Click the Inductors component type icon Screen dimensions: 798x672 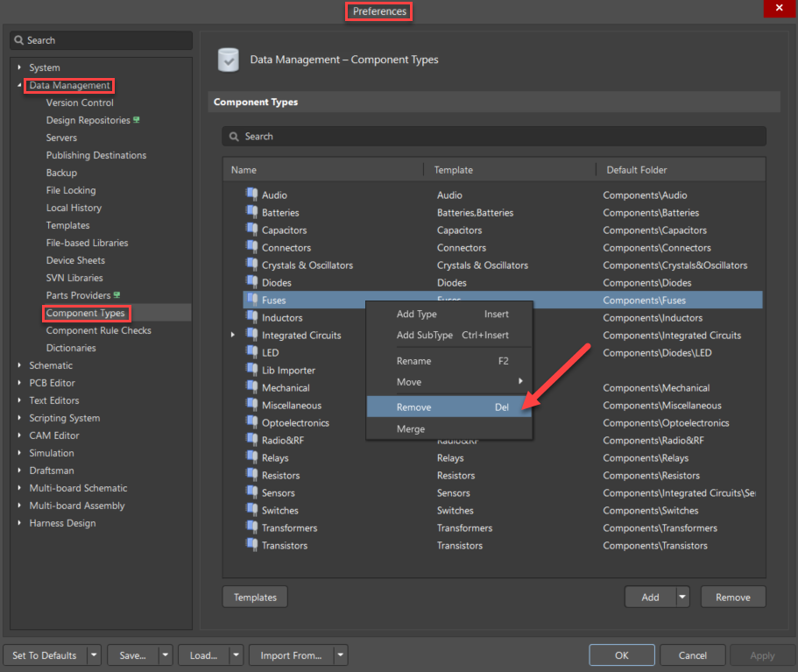[x=252, y=316]
